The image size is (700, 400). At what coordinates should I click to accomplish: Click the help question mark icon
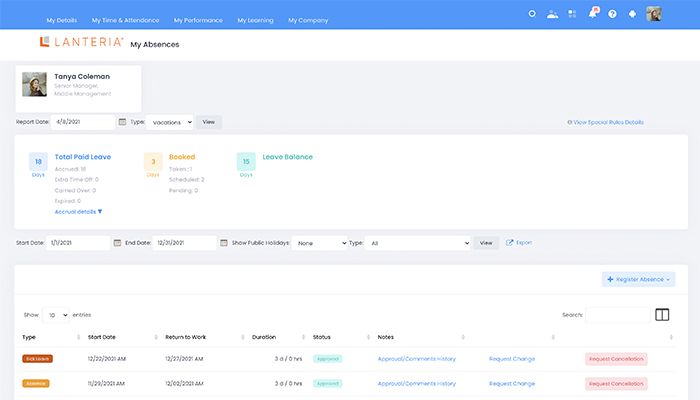612,14
